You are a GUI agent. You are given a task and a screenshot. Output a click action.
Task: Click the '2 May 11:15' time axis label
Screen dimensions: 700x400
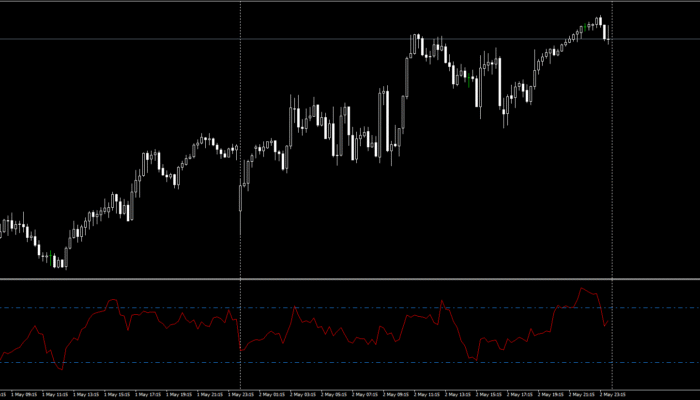click(x=427, y=395)
